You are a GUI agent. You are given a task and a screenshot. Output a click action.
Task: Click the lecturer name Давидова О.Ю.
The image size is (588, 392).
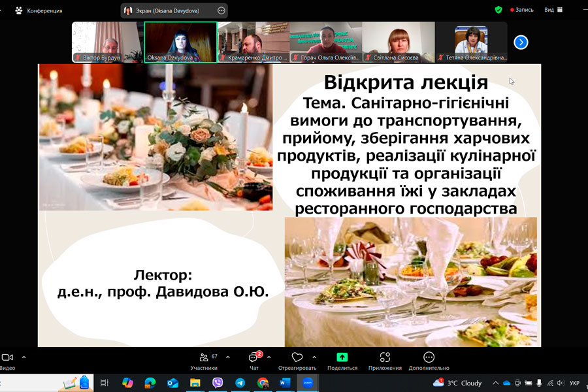212,292
